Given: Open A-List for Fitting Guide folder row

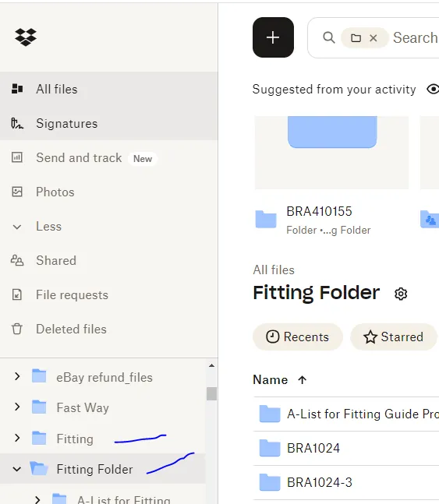Looking at the screenshot, I should [x=346, y=414].
